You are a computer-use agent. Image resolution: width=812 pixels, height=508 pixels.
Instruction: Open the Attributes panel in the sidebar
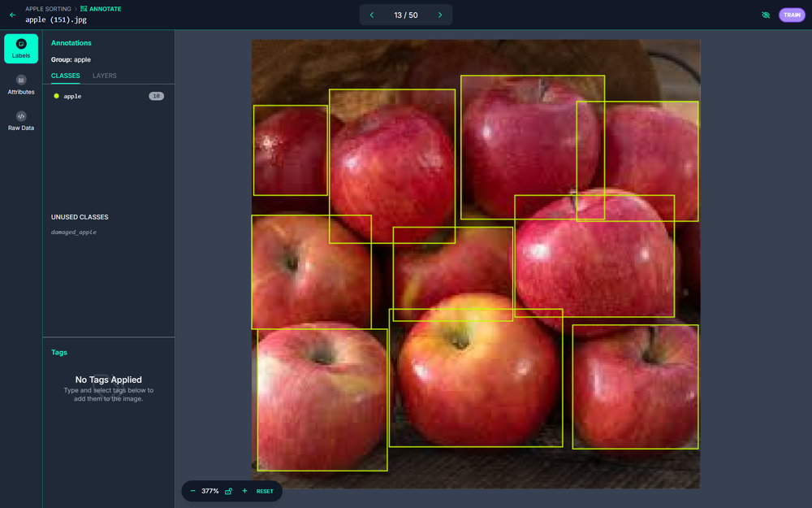(20, 85)
